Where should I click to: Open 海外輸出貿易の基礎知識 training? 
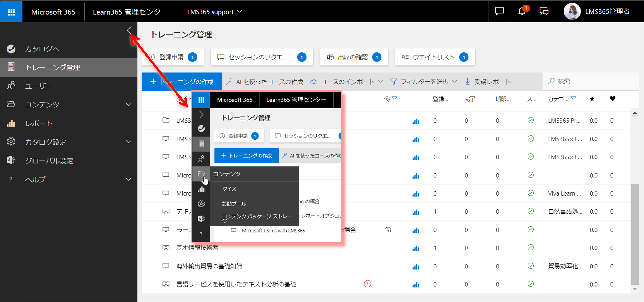(x=209, y=266)
